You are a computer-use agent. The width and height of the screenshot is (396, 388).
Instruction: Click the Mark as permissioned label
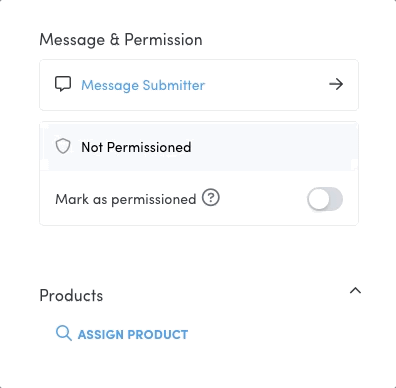click(x=126, y=199)
